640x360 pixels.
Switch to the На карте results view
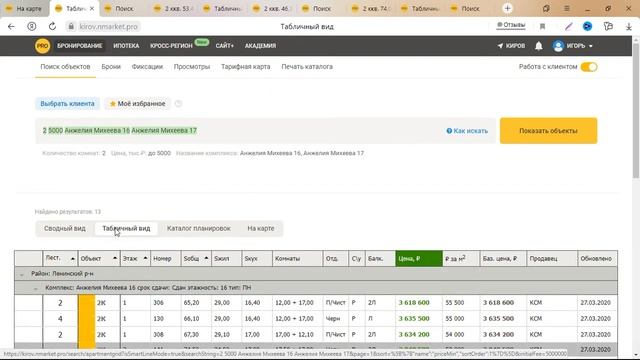click(x=261, y=229)
